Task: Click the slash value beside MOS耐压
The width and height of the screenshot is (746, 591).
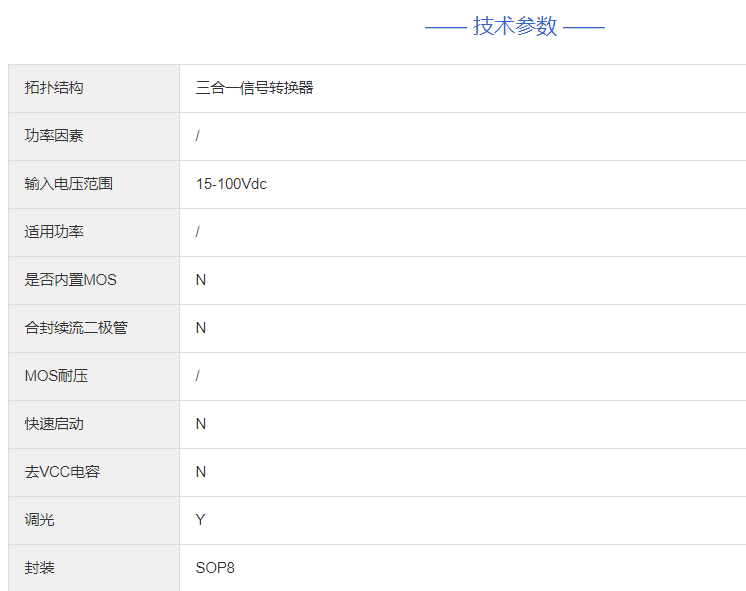Action: click(198, 376)
